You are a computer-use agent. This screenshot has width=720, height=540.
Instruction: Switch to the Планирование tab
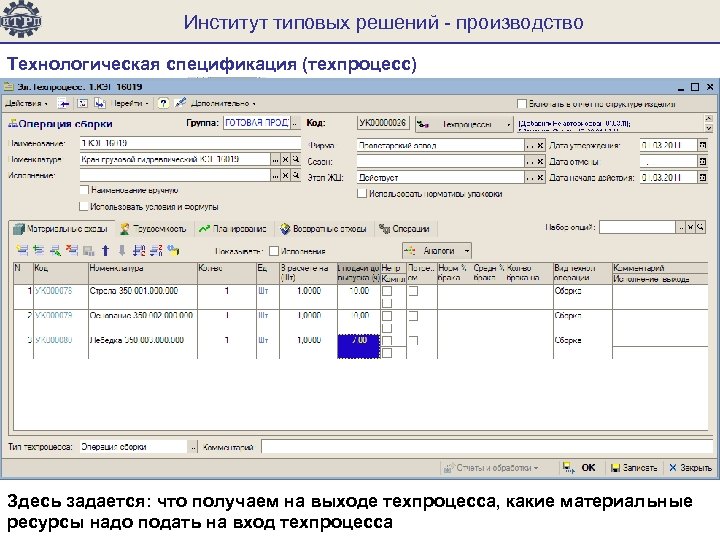coord(233,228)
